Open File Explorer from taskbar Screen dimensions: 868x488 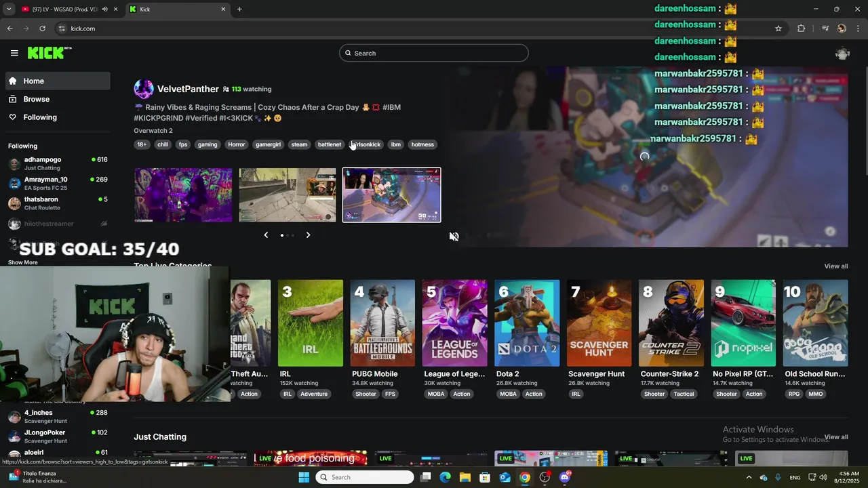click(465, 477)
